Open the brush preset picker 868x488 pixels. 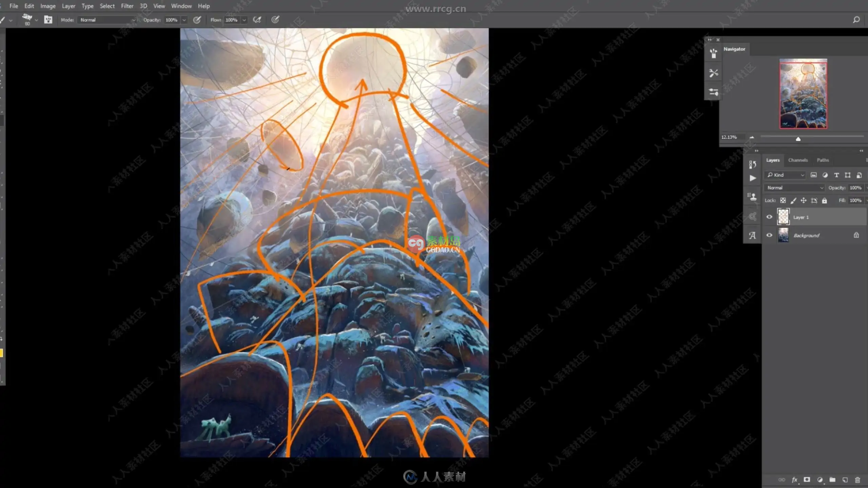coord(29,19)
